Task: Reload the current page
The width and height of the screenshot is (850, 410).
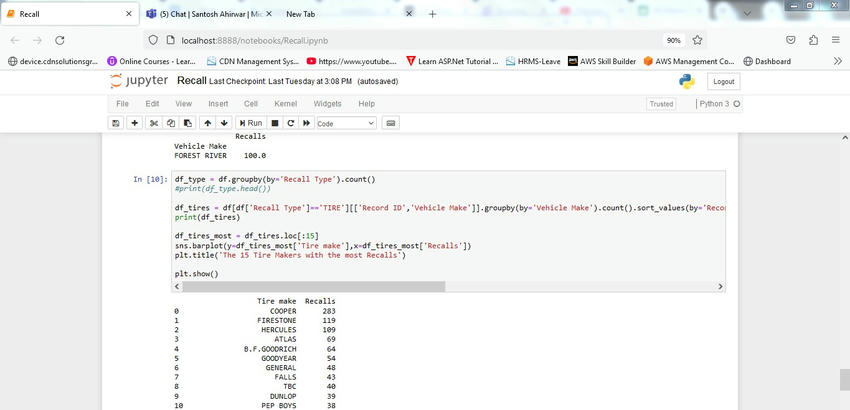Action: point(60,40)
